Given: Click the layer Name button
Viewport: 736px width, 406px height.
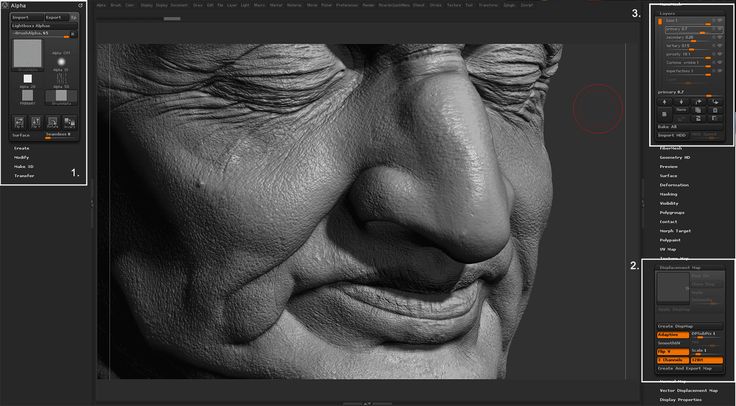Looking at the screenshot, I should coord(681,110).
